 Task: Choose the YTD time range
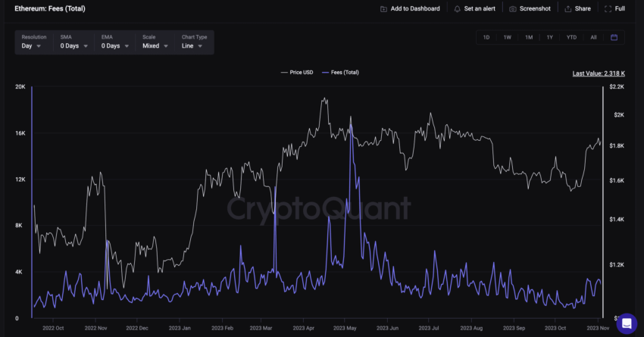point(571,37)
